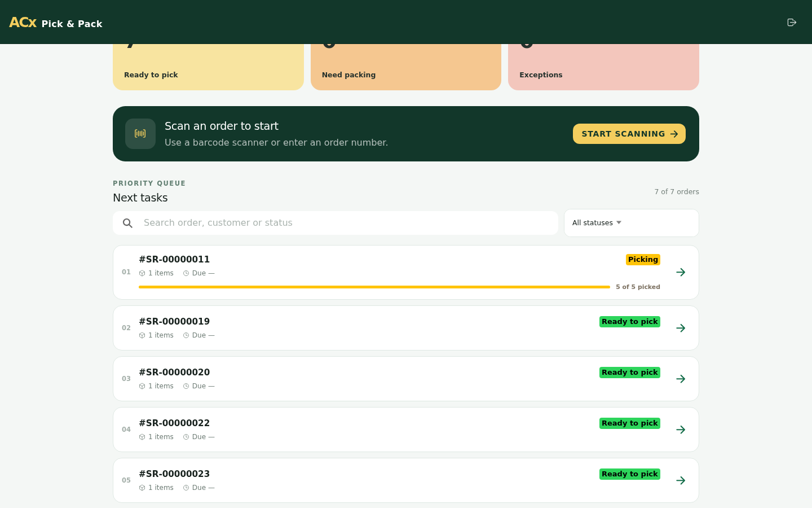The width and height of the screenshot is (812, 508).
Task: Open order #SR-00000011 via its arrow
Action: pyautogui.click(x=681, y=272)
